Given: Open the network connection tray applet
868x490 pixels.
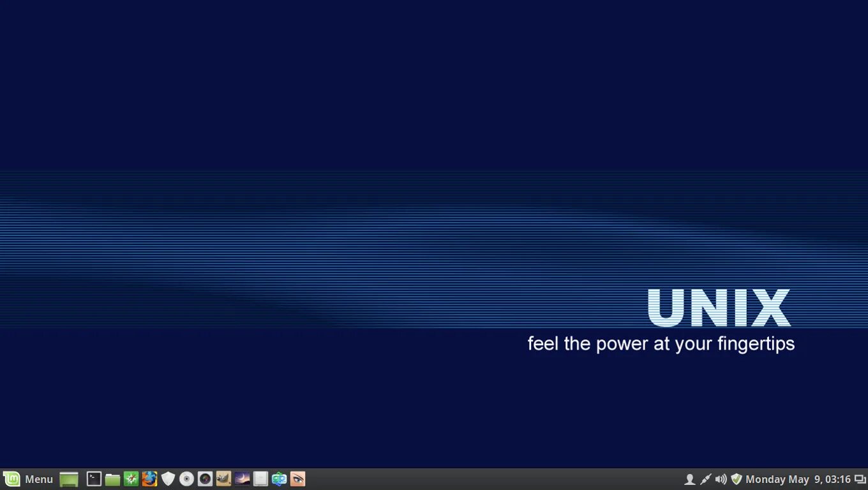Looking at the screenshot, I should pyautogui.click(x=705, y=479).
